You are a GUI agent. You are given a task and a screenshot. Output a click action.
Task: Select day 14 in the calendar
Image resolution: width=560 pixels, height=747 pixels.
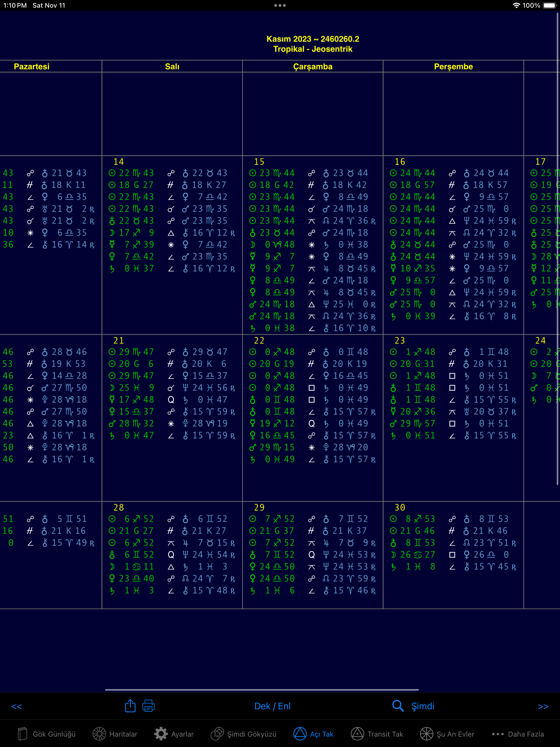point(119,161)
